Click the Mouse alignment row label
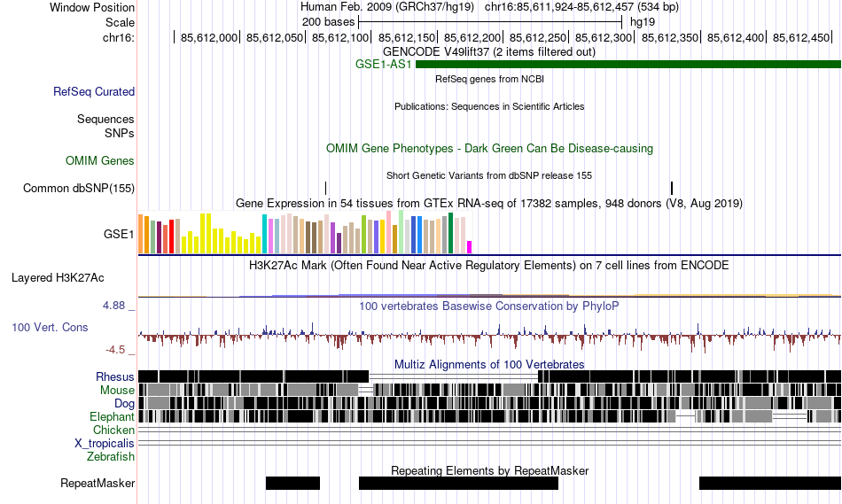This screenshot has width=842, height=504. click(117, 391)
